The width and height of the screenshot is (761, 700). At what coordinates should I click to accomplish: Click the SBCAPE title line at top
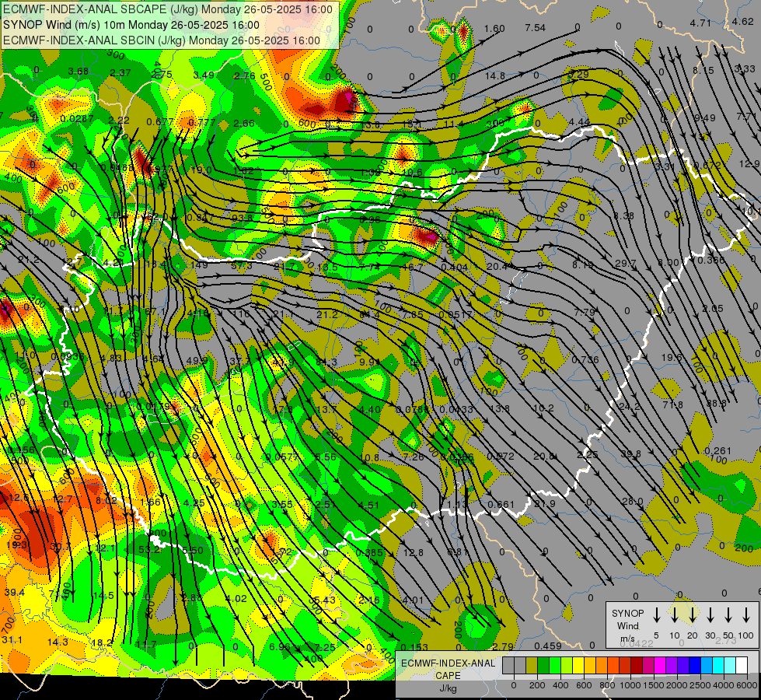[x=167, y=9]
